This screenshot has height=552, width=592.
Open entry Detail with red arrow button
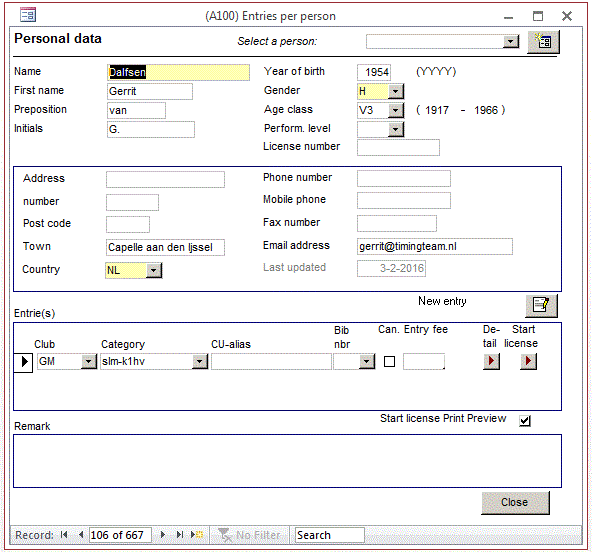(x=491, y=361)
